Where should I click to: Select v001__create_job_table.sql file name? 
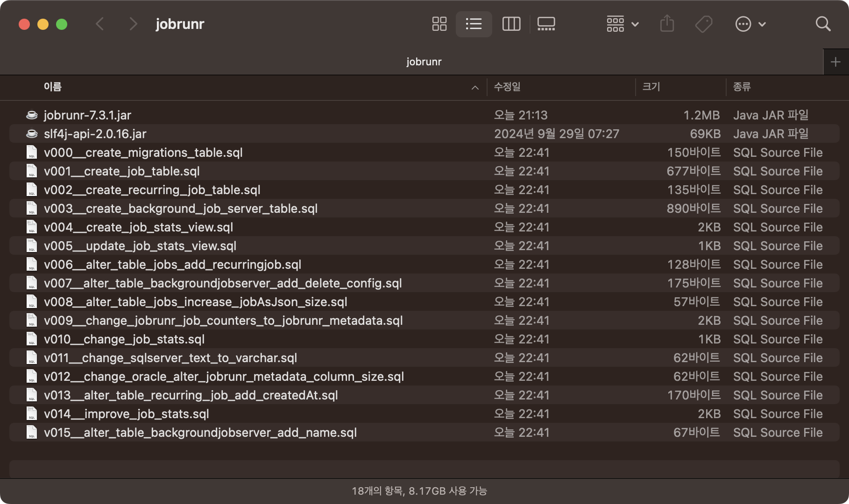click(121, 171)
